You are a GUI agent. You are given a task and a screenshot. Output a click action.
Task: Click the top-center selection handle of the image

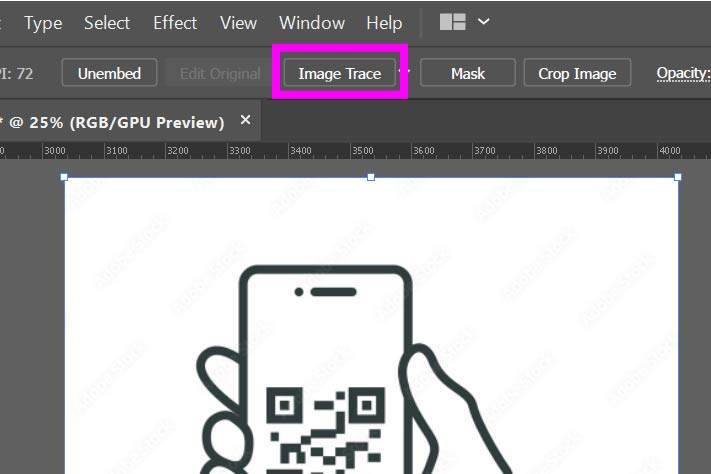point(371,177)
